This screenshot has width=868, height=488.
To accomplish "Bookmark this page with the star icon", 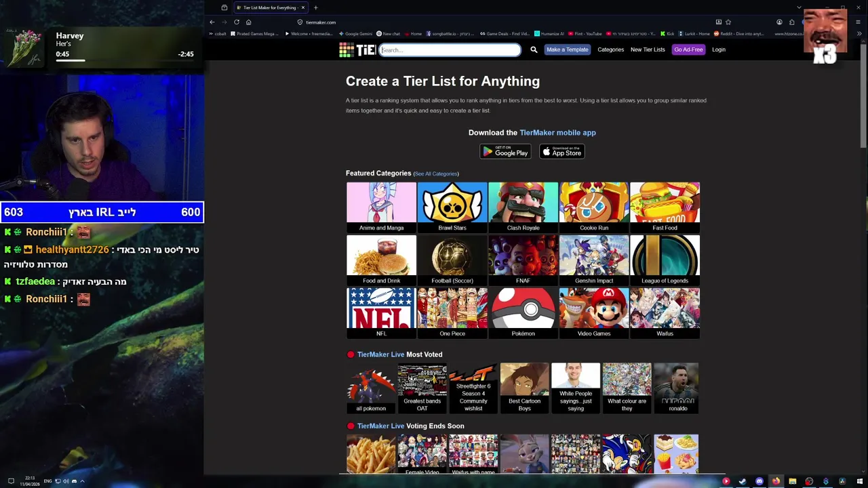I will tap(728, 22).
